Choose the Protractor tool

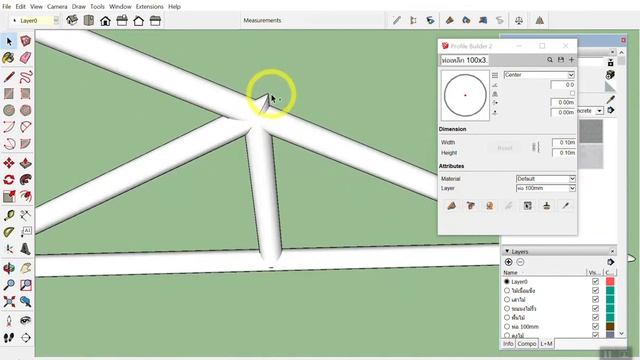click(x=9, y=232)
